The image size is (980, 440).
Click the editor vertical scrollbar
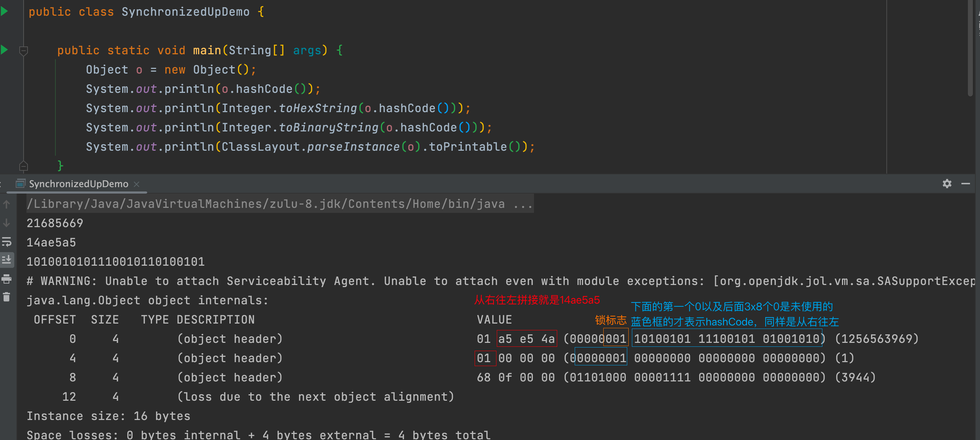click(x=970, y=47)
